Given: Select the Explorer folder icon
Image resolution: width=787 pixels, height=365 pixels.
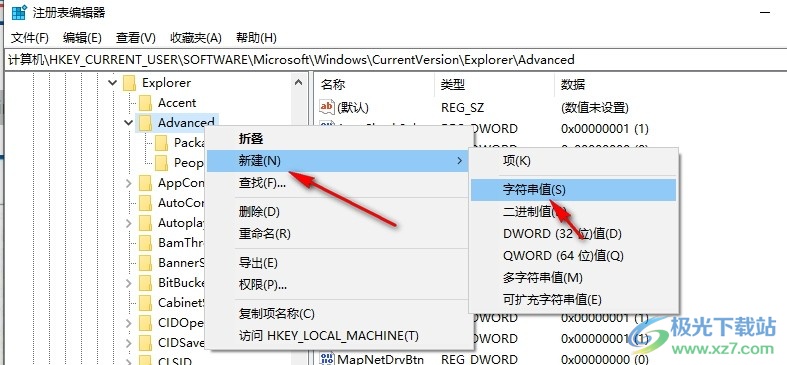Looking at the screenshot, I should 129,82.
